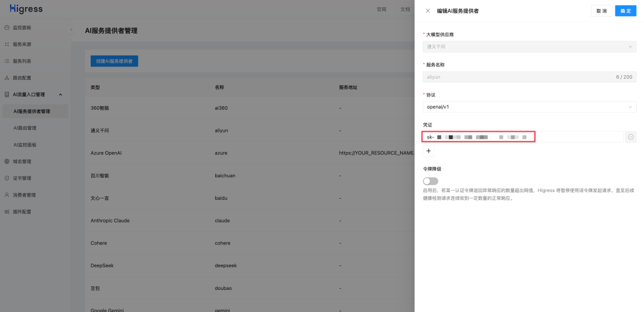Click the aliyun name cell in table
The width and height of the screenshot is (644, 312).
tap(221, 130)
